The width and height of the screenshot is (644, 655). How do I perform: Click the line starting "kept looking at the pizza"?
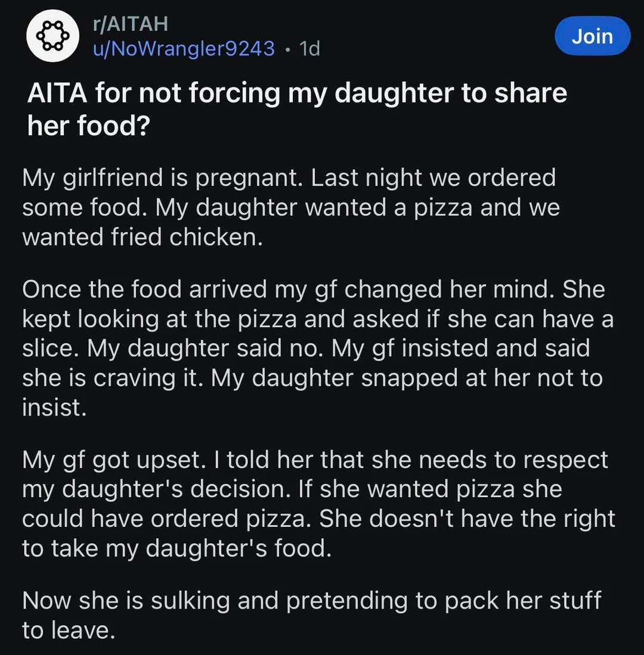tap(318, 319)
